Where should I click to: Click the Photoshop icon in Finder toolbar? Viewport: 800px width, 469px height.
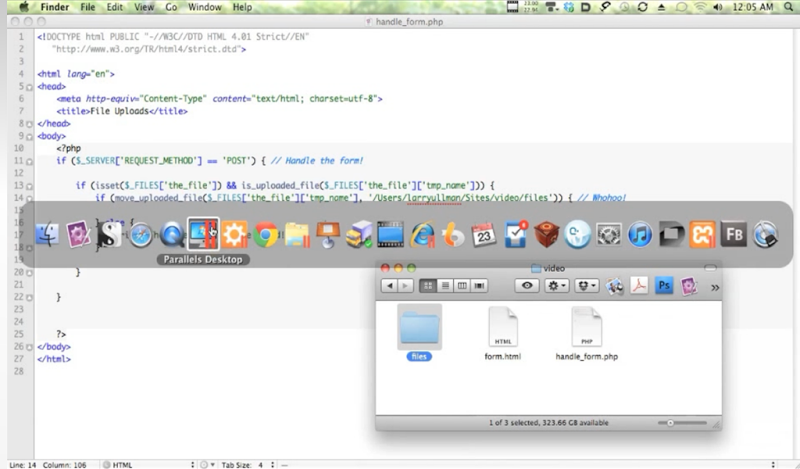pos(662,286)
